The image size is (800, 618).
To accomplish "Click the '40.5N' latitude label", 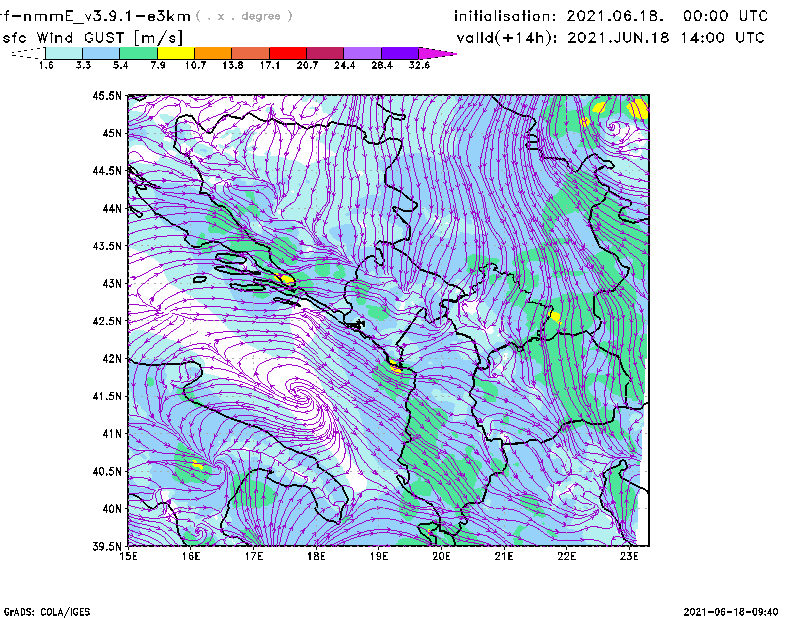I will coord(107,472).
